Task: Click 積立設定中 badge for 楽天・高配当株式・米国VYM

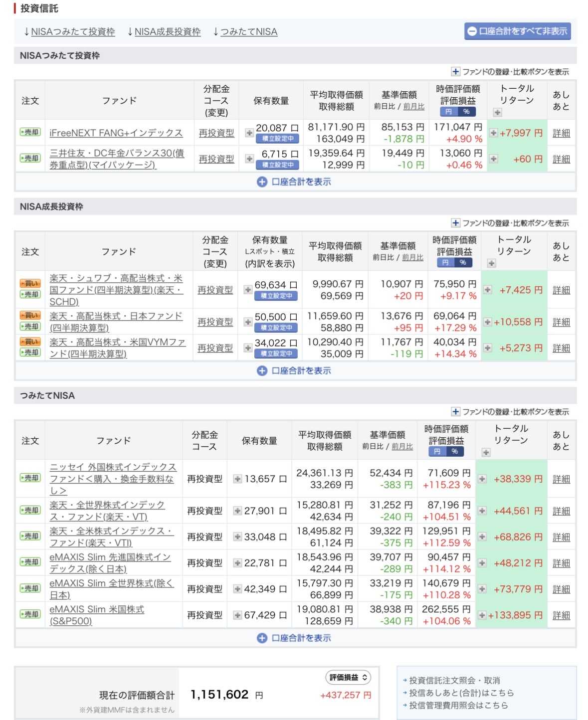Action: click(x=276, y=354)
